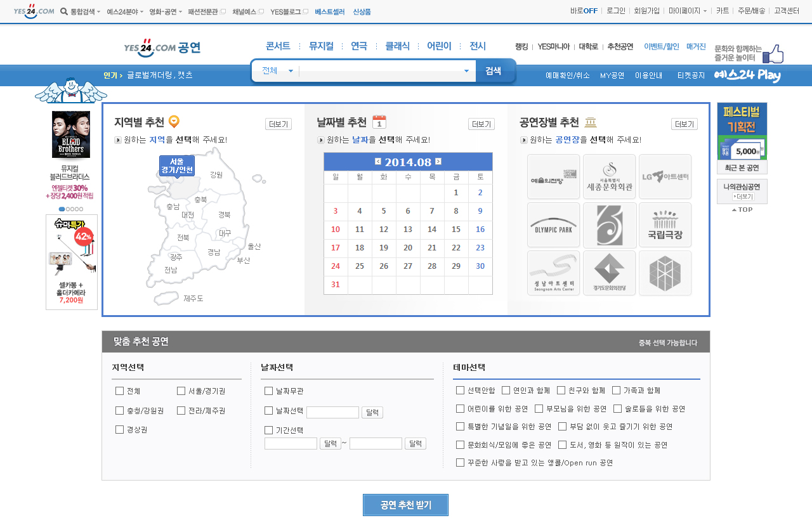Click the calendar icon by 날짜별 추천
812x518 pixels.
coord(379,122)
